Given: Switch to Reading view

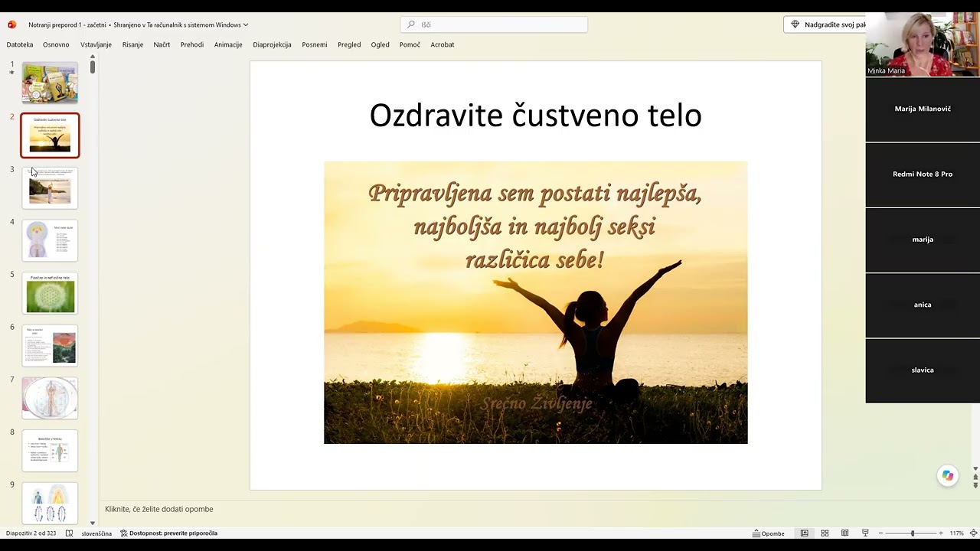Looking at the screenshot, I should [x=844, y=533].
